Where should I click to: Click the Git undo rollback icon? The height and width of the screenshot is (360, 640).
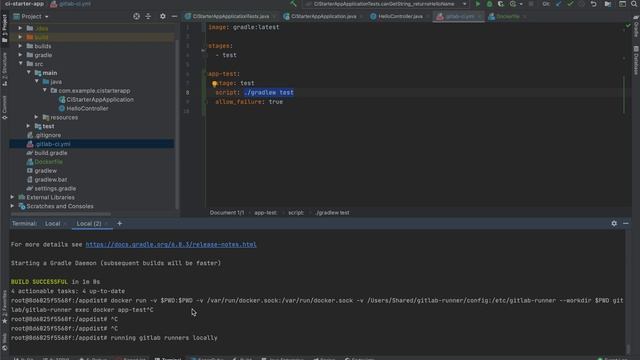[593, 4]
